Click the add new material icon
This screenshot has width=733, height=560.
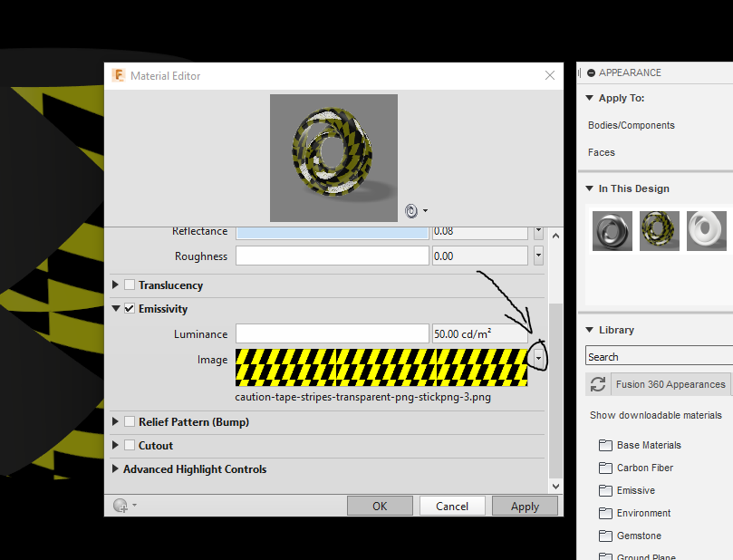pyautogui.click(x=119, y=505)
